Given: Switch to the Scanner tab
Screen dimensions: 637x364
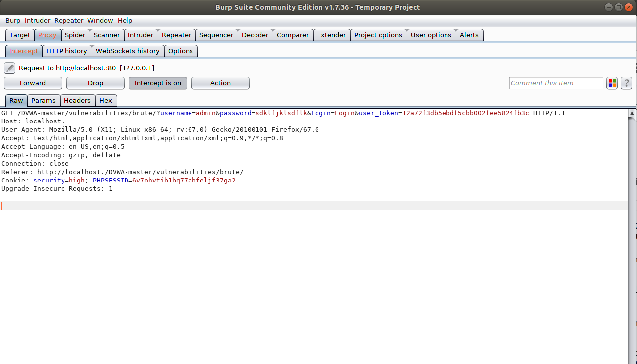Looking at the screenshot, I should click(x=107, y=35).
